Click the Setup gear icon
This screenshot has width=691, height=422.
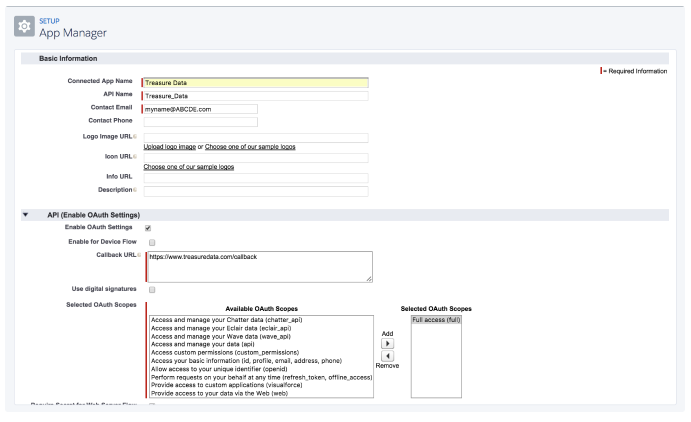(26, 28)
